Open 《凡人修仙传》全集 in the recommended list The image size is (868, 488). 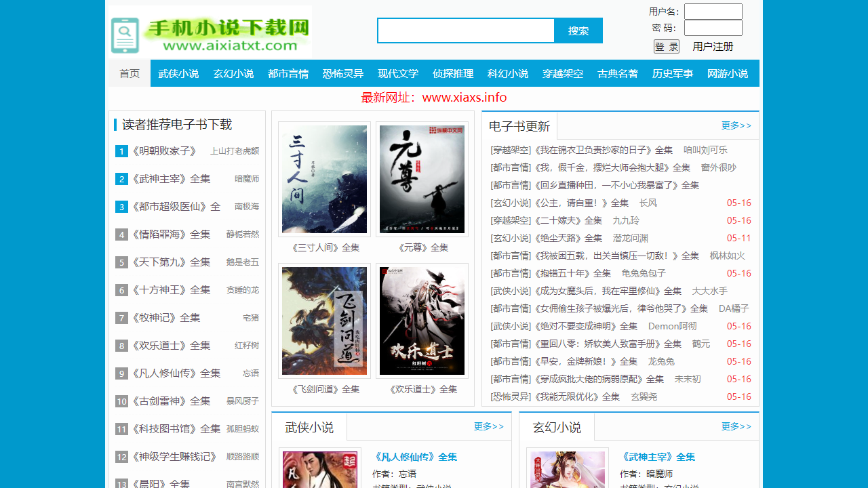coord(176,373)
